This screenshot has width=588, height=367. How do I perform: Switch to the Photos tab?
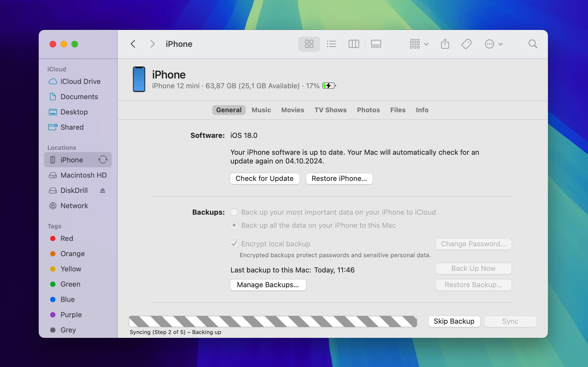[368, 110]
